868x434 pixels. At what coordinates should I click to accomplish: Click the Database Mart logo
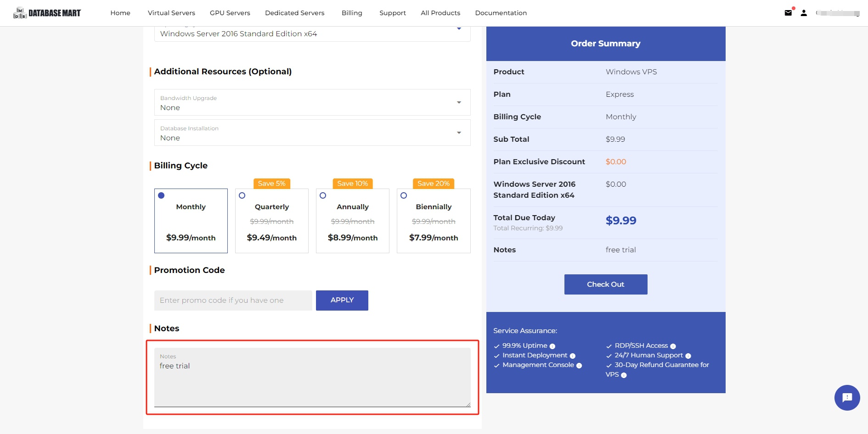coord(47,13)
